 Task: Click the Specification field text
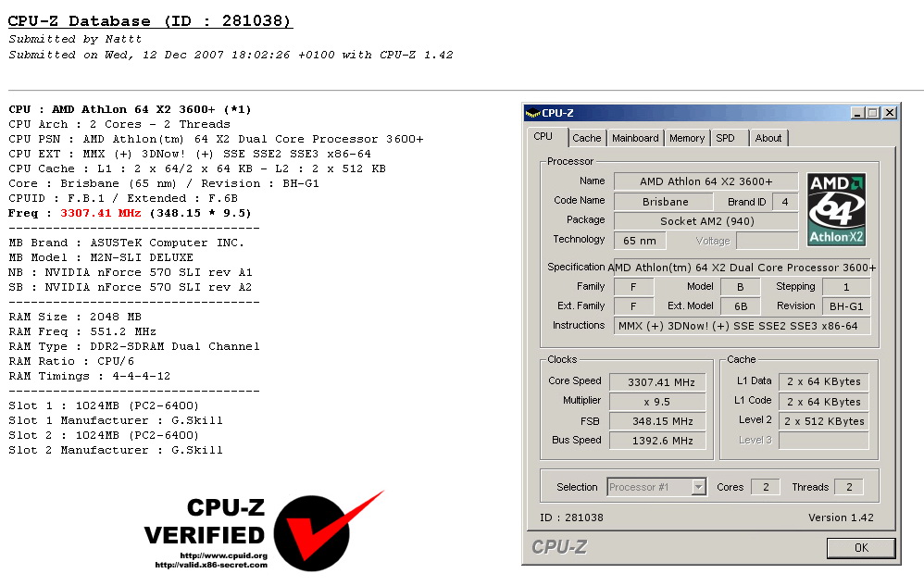click(x=742, y=268)
